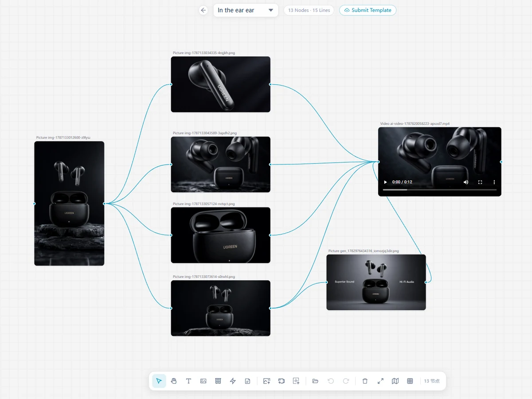The image size is (532, 399).
Task: Add a text node with T tool
Action: (188, 381)
